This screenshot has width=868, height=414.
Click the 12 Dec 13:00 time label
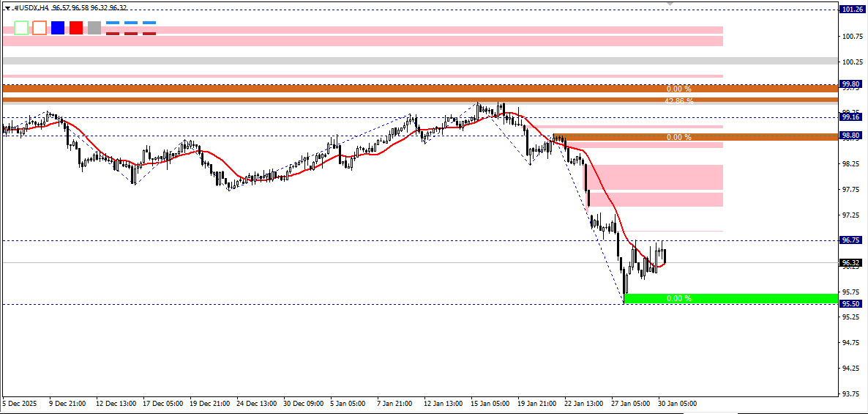click(x=115, y=404)
